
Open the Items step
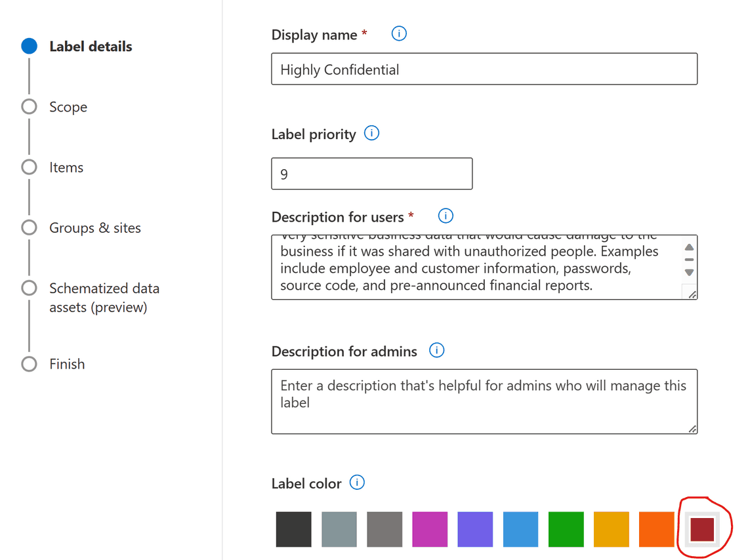pos(66,168)
